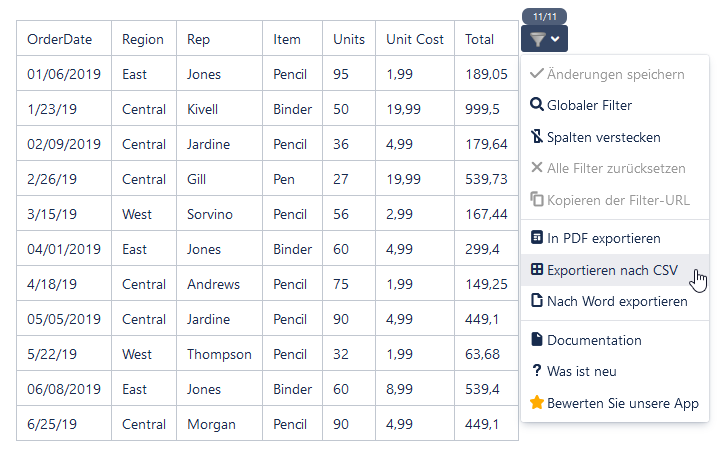Open Globaler Filter option
Viewport: 719px width, 452px height.
[x=615, y=105]
